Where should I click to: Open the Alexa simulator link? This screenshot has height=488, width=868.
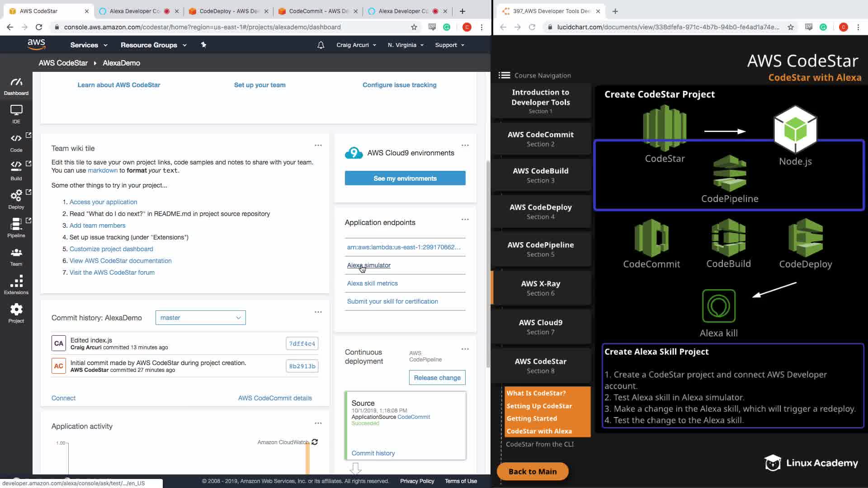[x=368, y=265]
